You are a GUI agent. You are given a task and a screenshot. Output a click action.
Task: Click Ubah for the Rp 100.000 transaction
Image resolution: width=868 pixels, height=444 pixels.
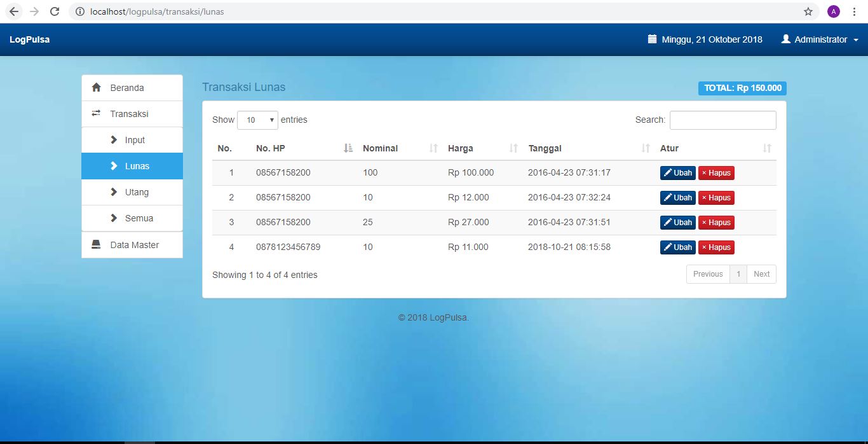coord(677,173)
